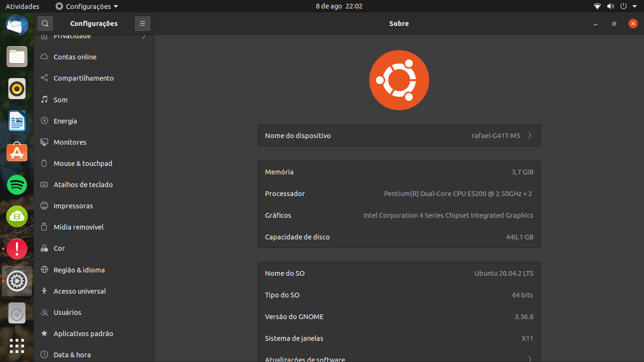Open the disc app in dock
Image resolution: width=644 pixels, height=362 pixels.
click(17, 313)
